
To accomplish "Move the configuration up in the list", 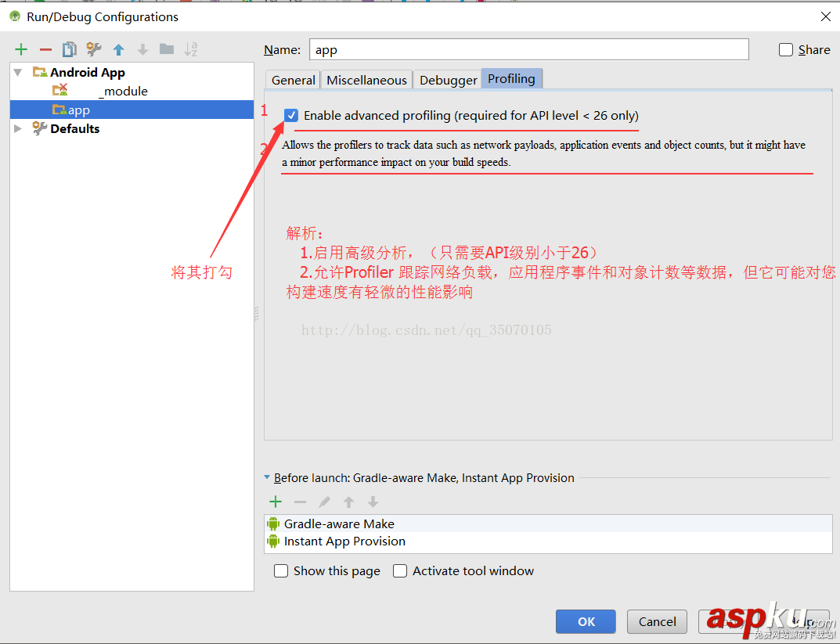I will click(x=117, y=49).
